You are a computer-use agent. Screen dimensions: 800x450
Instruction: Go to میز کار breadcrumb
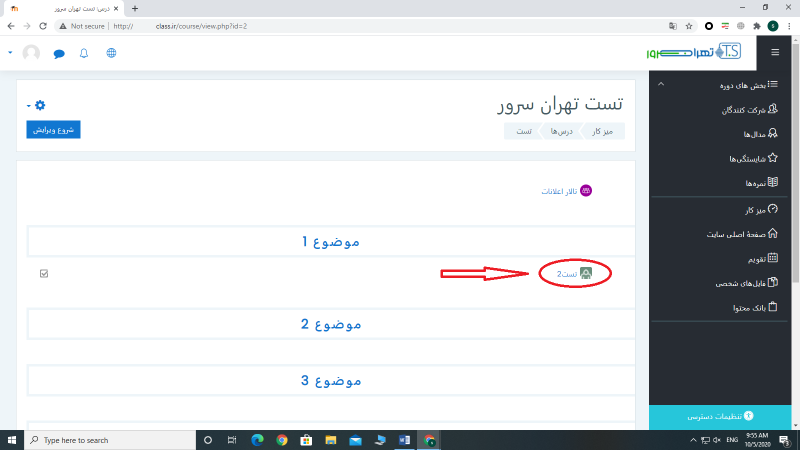point(602,132)
